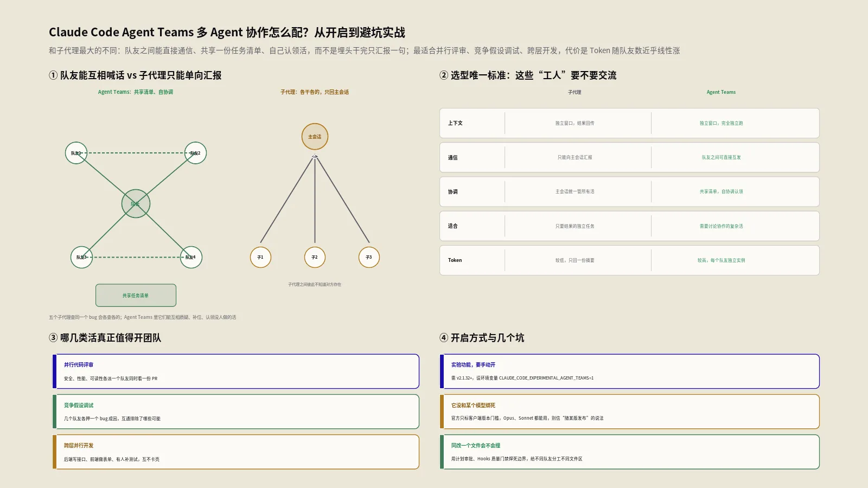The width and height of the screenshot is (868, 488).
Task: Click the caption "五个子代理查同一个 bug 会各查各的"
Action: click(x=142, y=317)
